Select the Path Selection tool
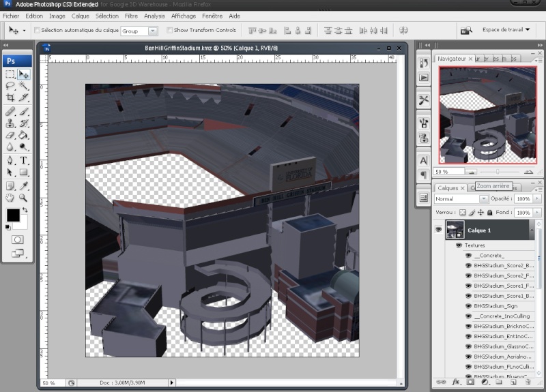546x392 pixels. coord(10,172)
